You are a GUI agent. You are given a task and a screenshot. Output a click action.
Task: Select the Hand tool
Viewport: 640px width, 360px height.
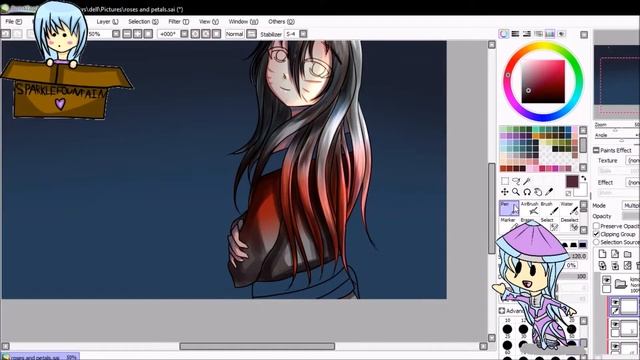click(538, 192)
